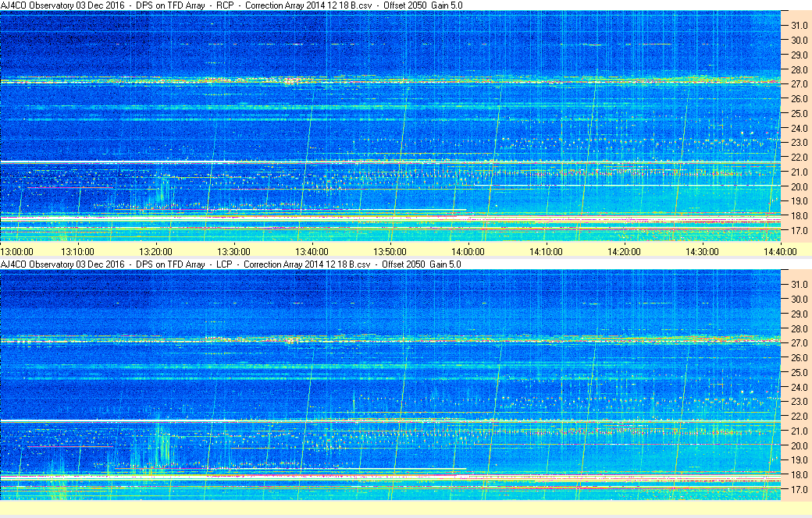Select the 13:40:00 time marker
The image size is (812, 518).
coord(312,250)
